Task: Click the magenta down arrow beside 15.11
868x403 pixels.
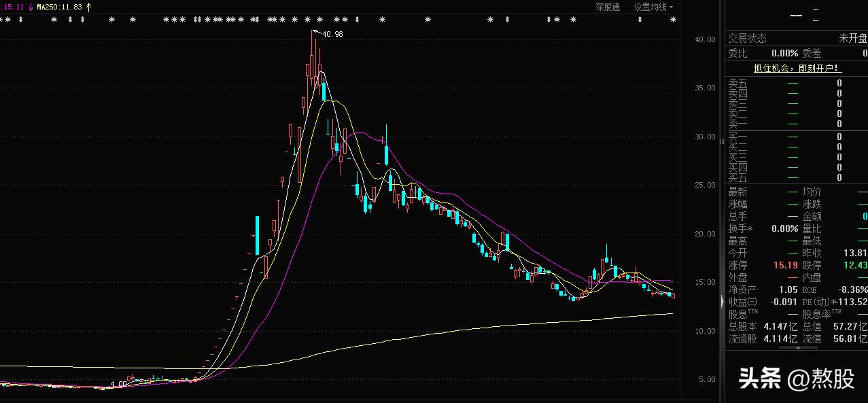Action: tap(31, 7)
